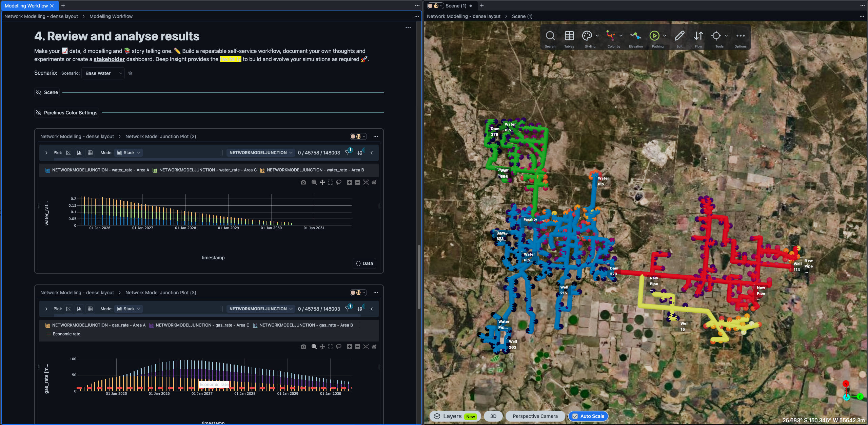Click the Data button below the water rate plot
The image size is (868, 425).
(364, 263)
